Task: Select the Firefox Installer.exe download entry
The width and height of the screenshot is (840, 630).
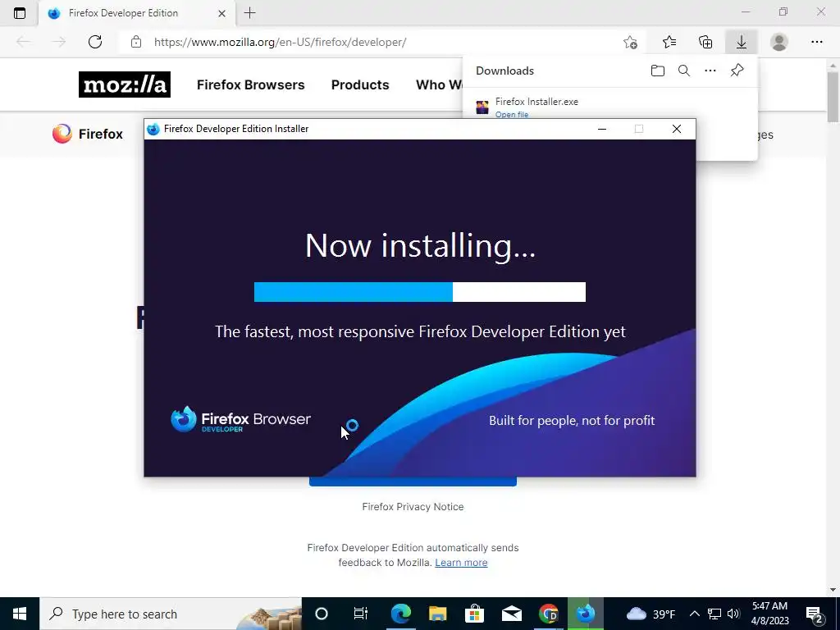Action: [610, 107]
